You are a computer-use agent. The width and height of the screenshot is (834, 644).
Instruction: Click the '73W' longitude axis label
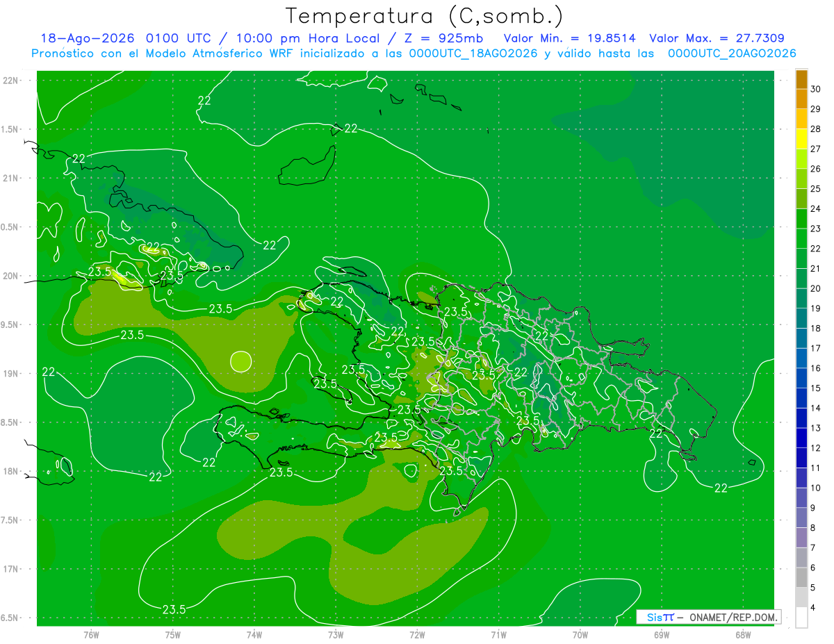click(x=336, y=634)
